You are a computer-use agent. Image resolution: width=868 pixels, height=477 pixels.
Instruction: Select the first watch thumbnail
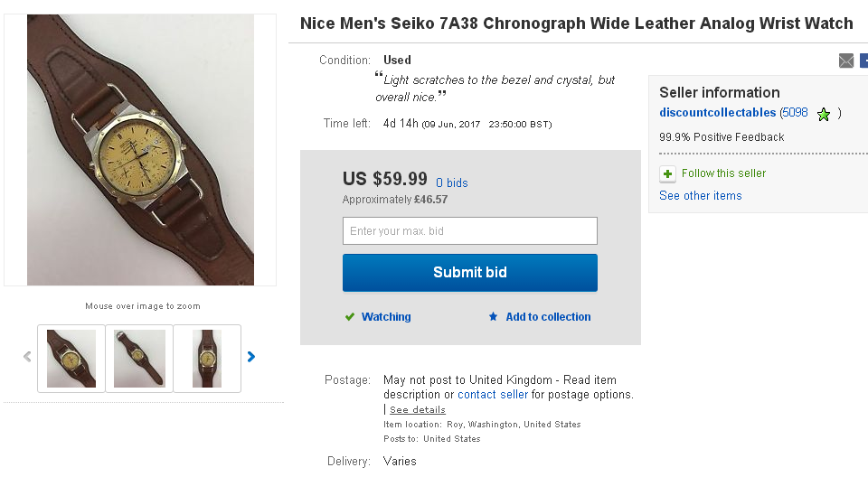[x=71, y=359]
